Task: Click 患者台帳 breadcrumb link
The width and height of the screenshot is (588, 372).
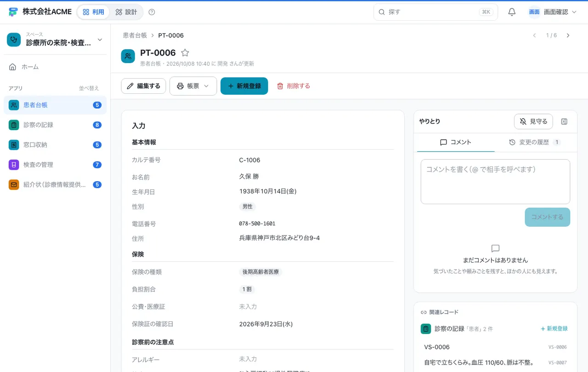Action: tap(135, 35)
